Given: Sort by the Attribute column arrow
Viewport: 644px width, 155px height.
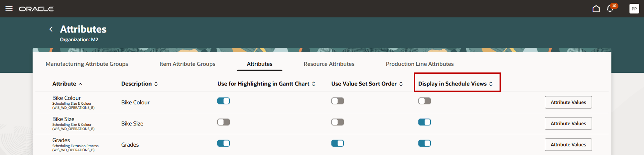Looking at the screenshot, I should click(x=80, y=84).
